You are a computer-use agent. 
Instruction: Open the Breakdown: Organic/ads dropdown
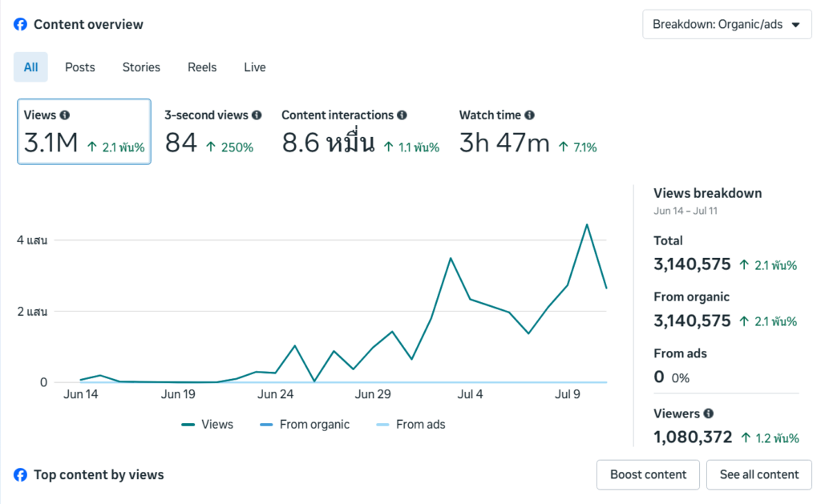(726, 25)
